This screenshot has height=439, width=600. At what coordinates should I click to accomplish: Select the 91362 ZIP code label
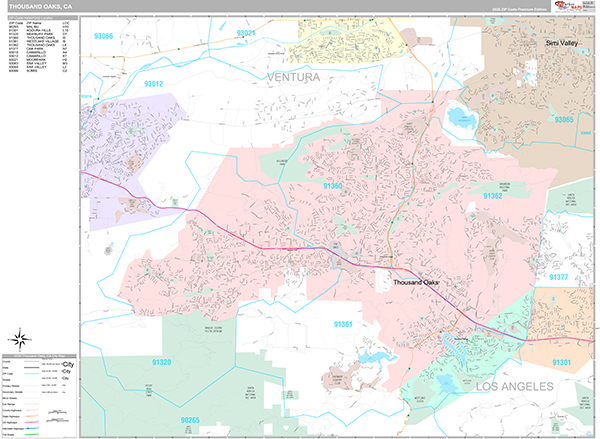pyautogui.click(x=492, y=196)
